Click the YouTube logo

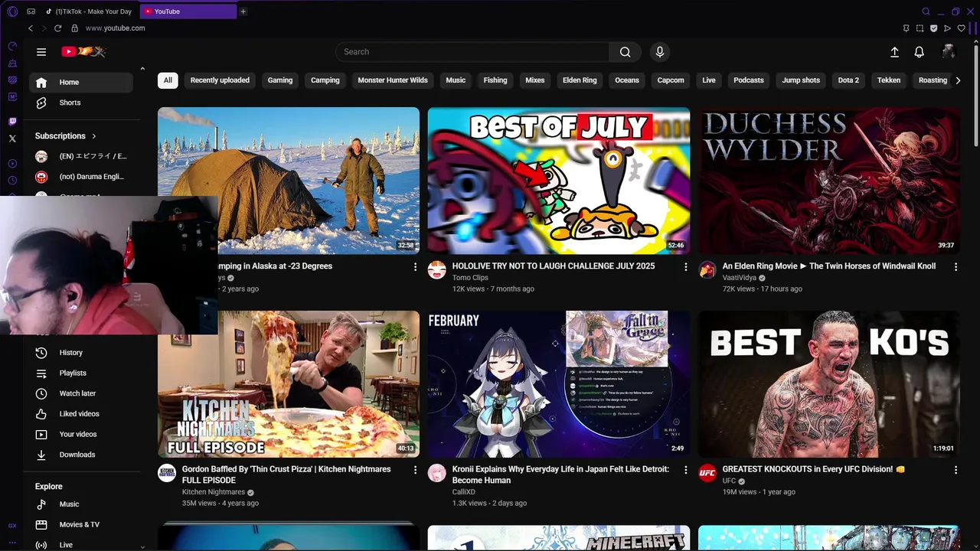tap(83, 52)
